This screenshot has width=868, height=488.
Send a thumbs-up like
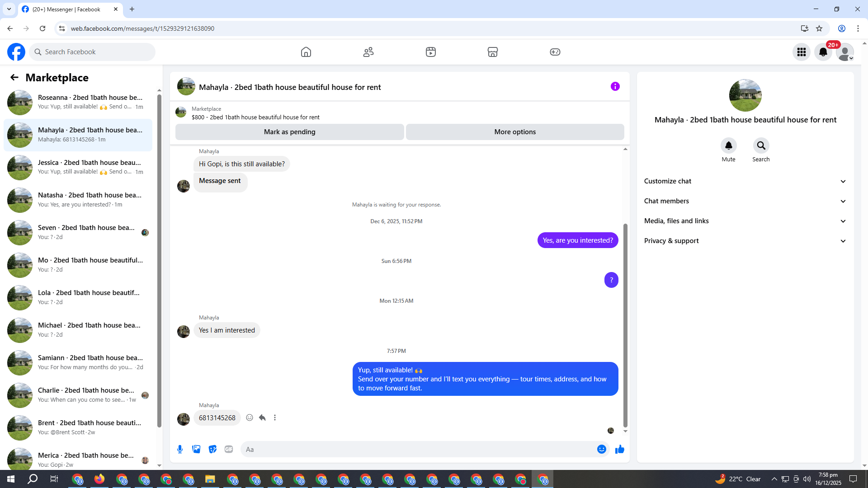(x=620, y=449)
